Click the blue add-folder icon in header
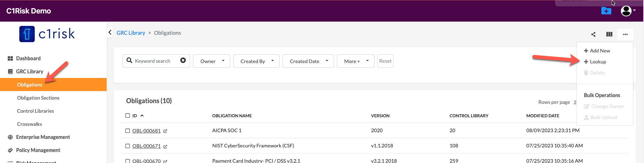644x163 pixels. 606,11
